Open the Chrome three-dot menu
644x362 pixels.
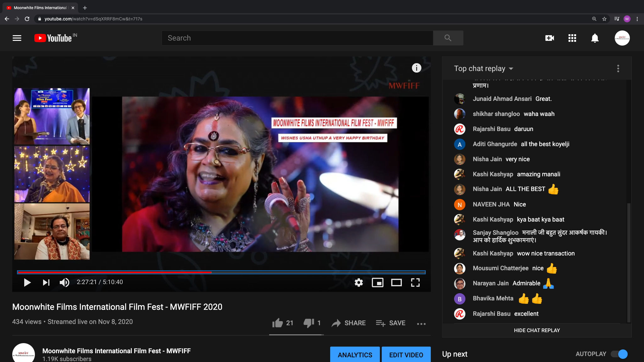637,19
